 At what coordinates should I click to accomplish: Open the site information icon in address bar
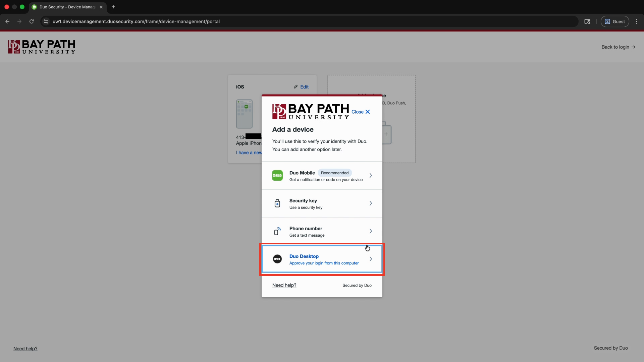(x=46, y=21)
